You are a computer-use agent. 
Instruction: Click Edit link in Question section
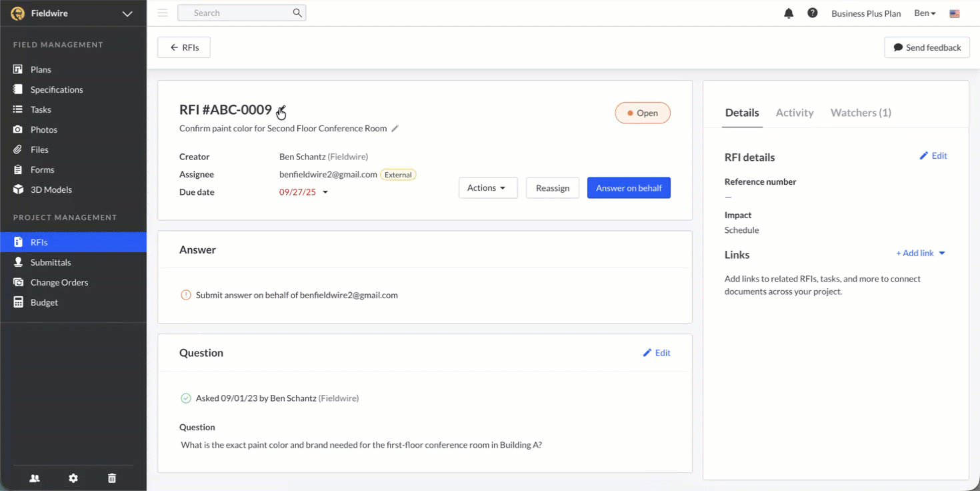tap(657, 353)
